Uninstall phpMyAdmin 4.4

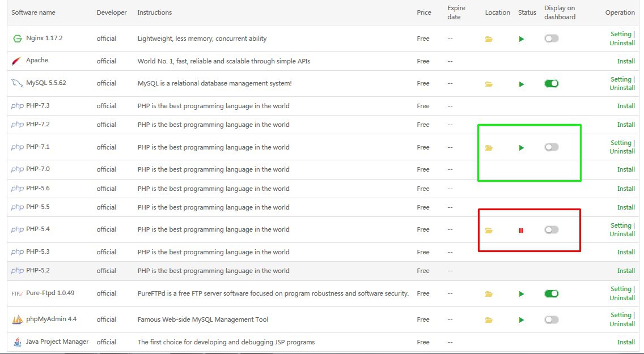click(x=622, y=324)
